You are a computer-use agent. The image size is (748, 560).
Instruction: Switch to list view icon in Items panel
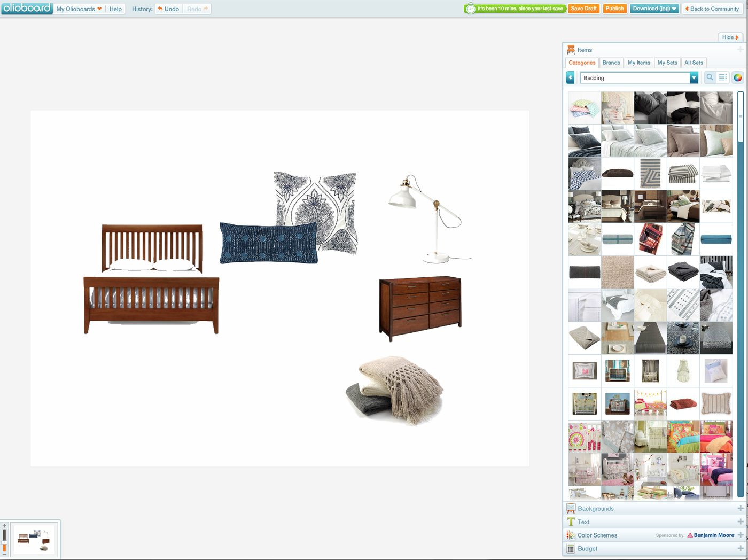(722, 77)
